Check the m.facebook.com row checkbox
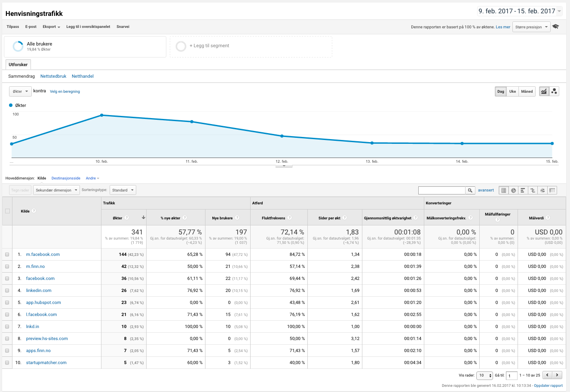 coord(7,254)
